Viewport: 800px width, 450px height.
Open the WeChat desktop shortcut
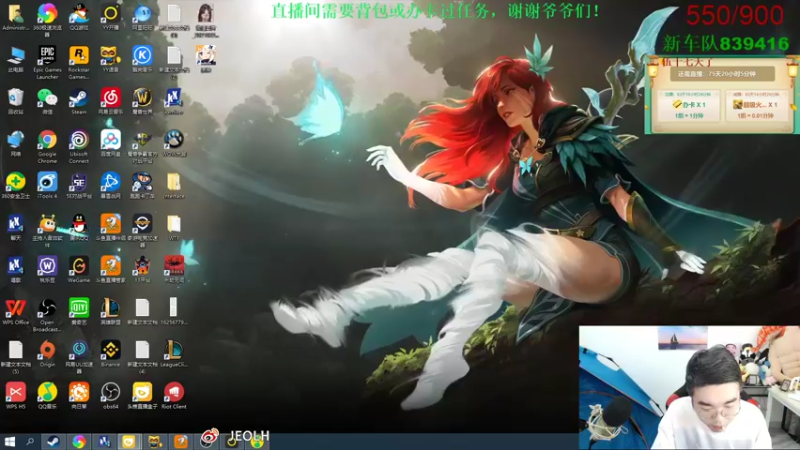[47, 101]
